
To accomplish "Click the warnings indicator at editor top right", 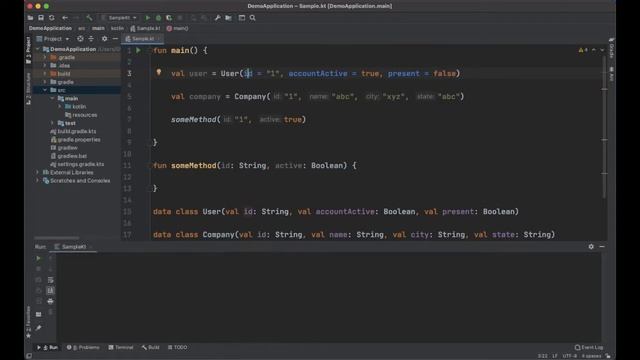I will point(583,50).
